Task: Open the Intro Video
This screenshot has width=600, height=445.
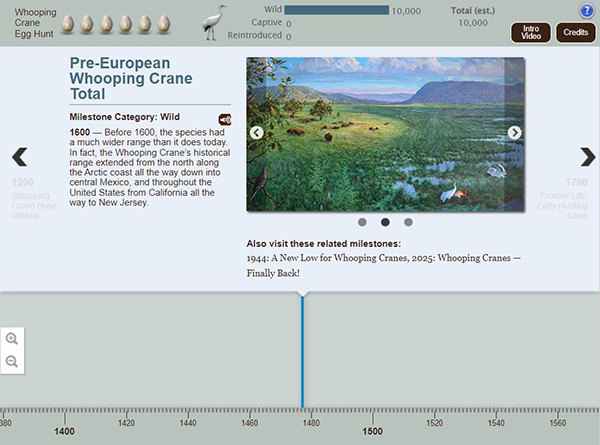Action: coord(531,33)
